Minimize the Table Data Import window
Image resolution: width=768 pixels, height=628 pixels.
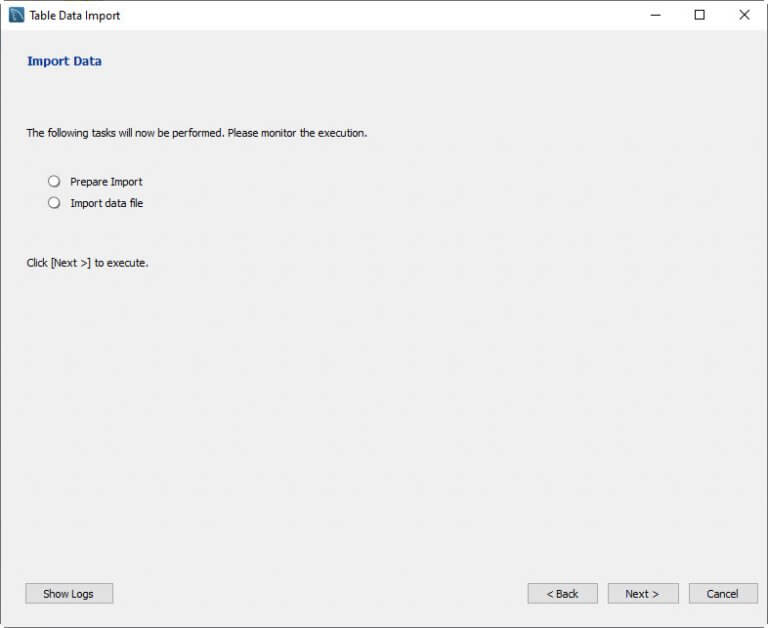point(655,15)
